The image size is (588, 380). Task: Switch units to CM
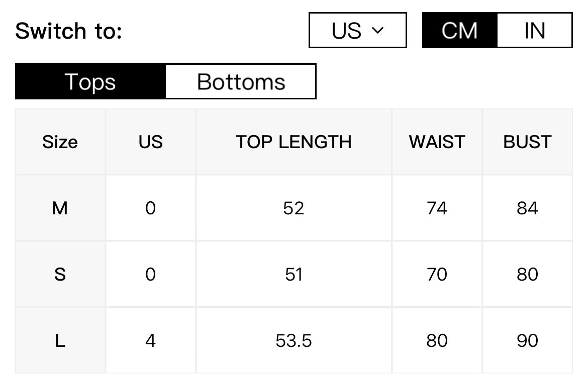(460, 30)
